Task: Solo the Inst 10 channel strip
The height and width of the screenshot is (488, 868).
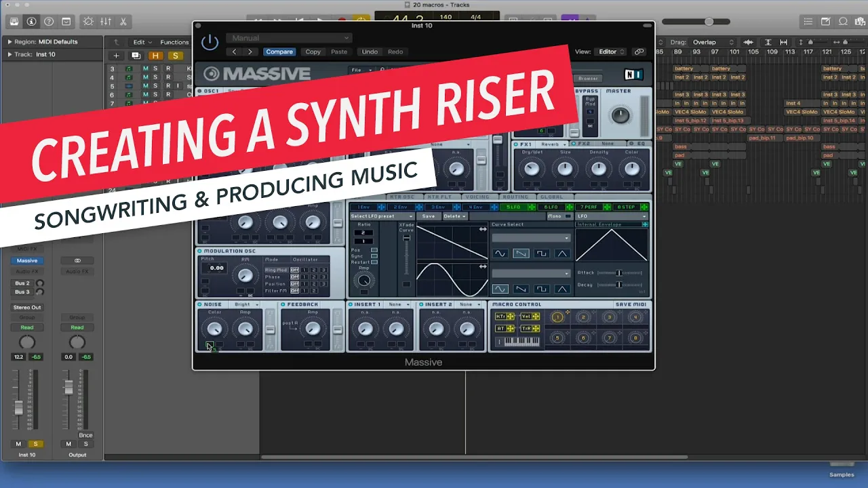Action: tap(35, 444)
